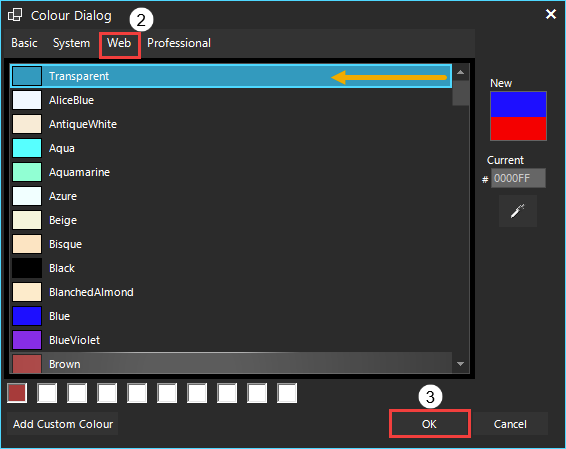This screenshot has height=449, width=566.
Task: Pick colour with the eyedropper tool
Action: coord(518,211)
